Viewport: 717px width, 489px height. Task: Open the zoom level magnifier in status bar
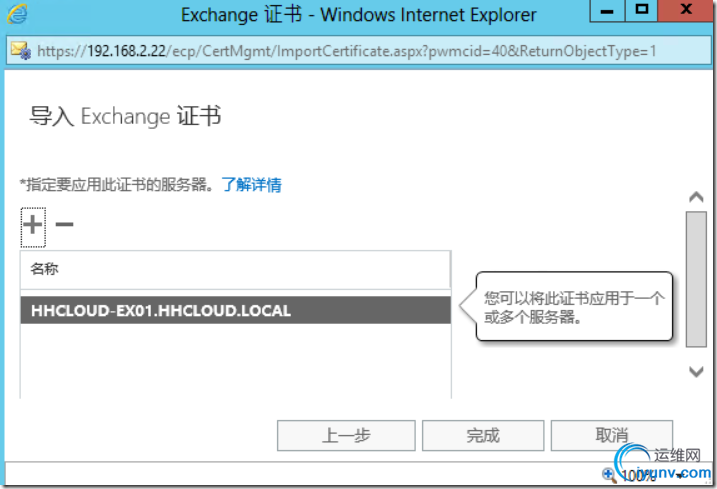click(x=609, y=474)
